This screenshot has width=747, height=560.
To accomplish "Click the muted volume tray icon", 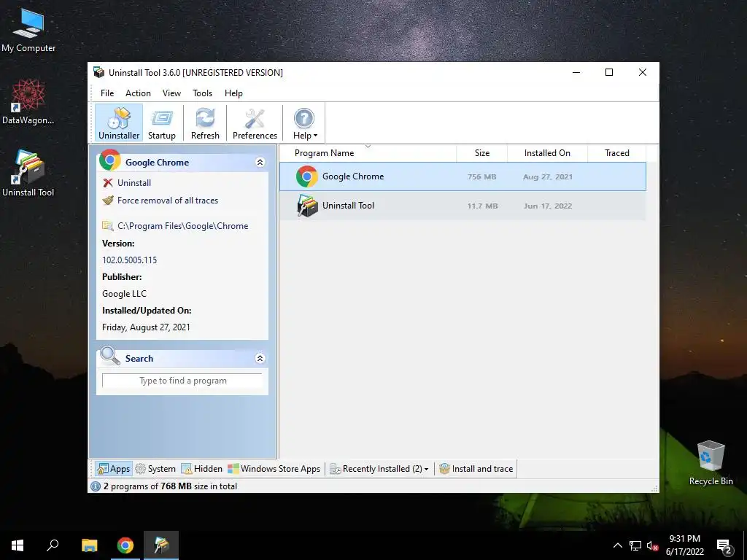I will [x=653, y=545].
